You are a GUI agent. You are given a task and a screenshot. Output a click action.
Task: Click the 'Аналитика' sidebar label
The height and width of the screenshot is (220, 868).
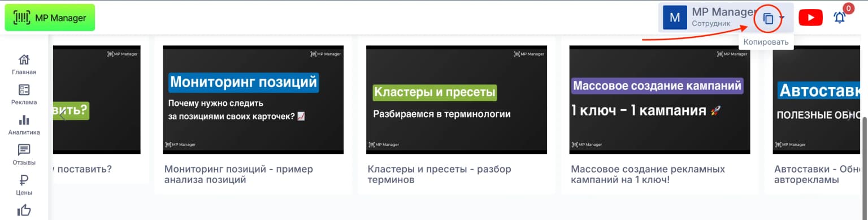[x=24, y=132]
